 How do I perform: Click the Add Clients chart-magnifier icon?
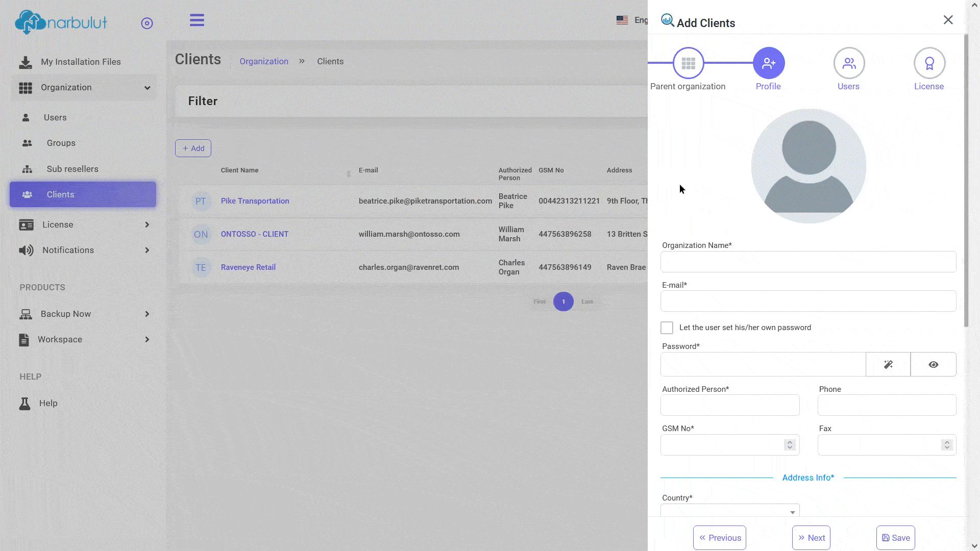pyautogui.click(x=668, y=20)
